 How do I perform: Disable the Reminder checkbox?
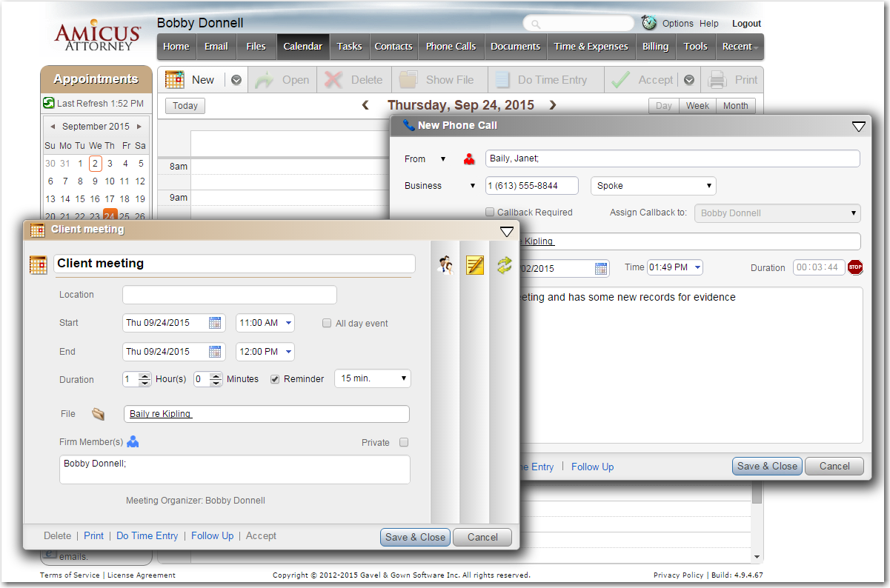[274, 378]
